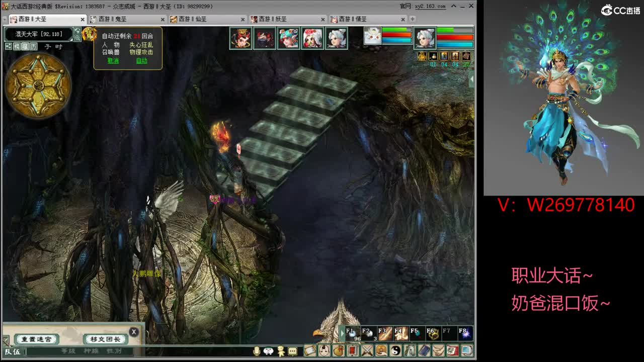
Task: Open the yin-yang taiji icon in bottom toolbar
Action: point(395,350)
